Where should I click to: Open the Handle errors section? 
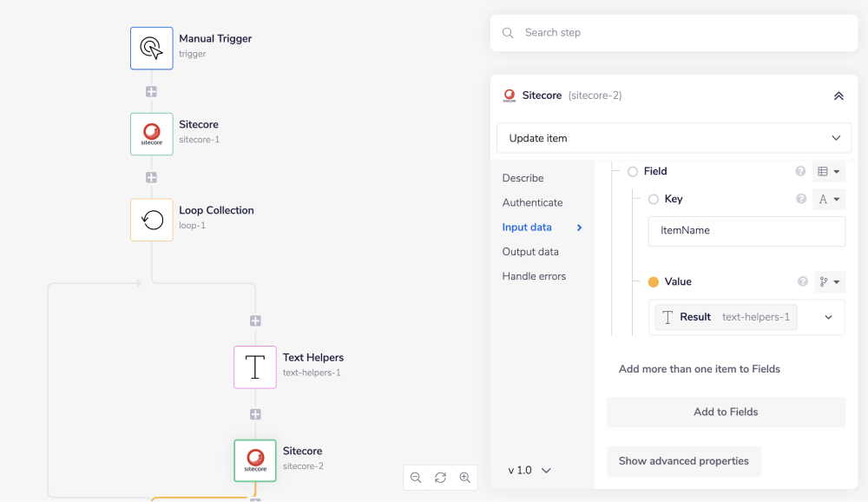[534, 276]
